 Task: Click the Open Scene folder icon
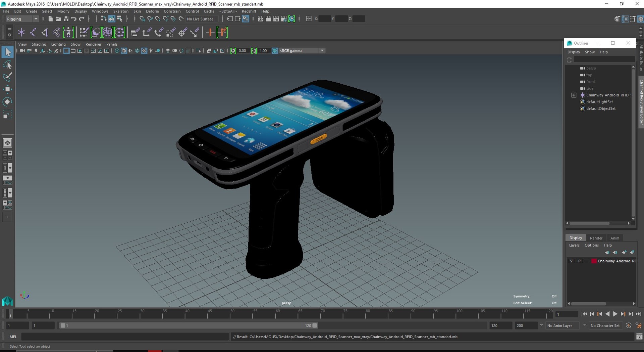(58, 19)
